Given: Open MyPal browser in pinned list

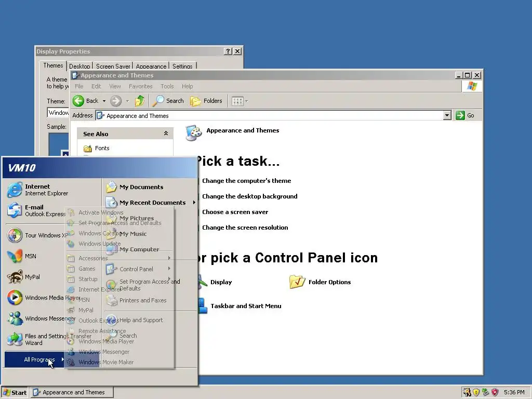Looking at the screenshot, I should (24, 277).
